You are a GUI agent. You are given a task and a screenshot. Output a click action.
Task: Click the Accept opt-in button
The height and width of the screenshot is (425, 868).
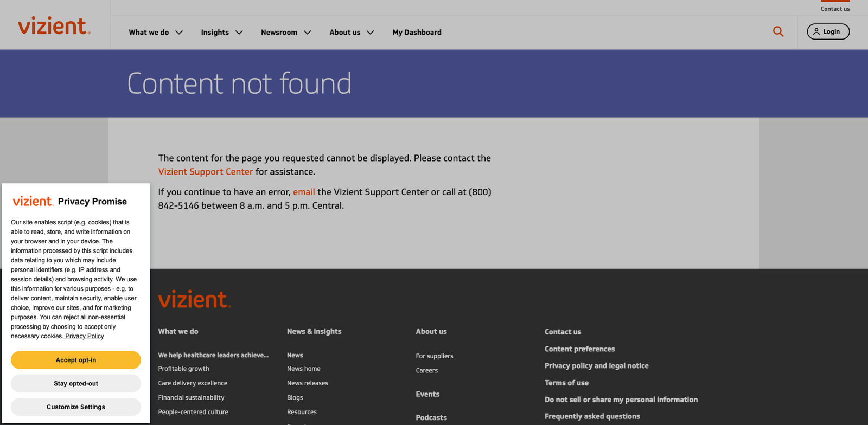tap(76, 360)
